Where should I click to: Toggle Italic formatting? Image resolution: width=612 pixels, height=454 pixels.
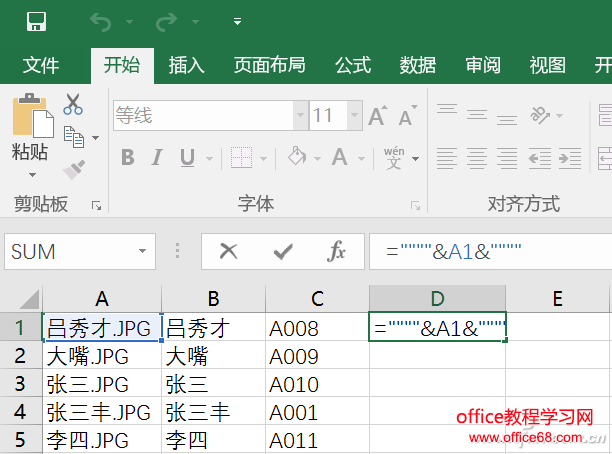[157, 158]
